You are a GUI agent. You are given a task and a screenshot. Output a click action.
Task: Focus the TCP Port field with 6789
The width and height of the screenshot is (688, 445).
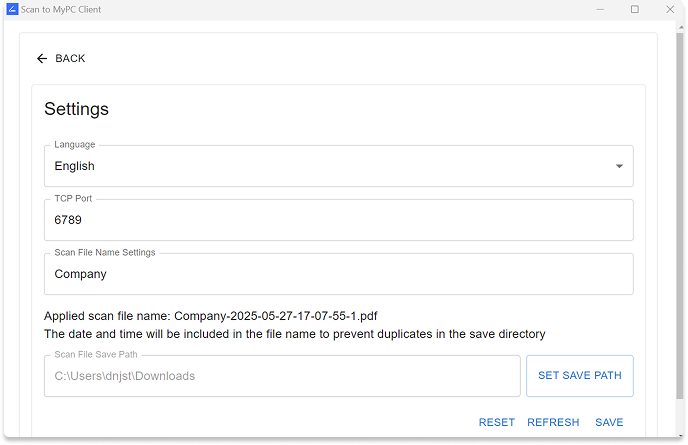[x=338, y=220]
